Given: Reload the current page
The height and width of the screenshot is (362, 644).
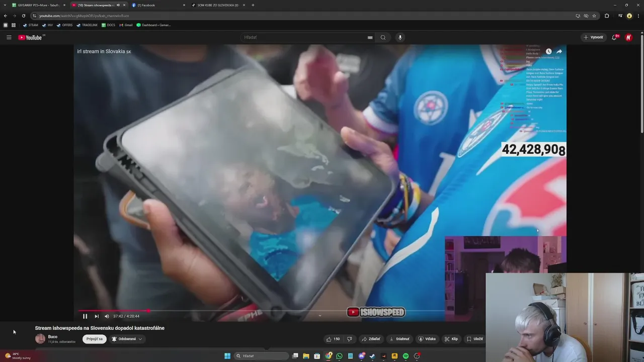Looking at the screenshot, I should (23, 16).
